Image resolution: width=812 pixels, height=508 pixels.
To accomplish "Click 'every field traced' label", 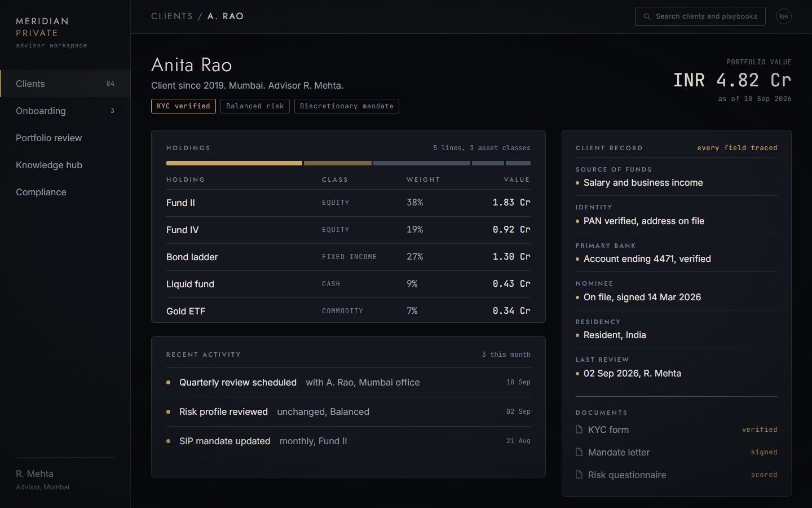I will 737,148.
